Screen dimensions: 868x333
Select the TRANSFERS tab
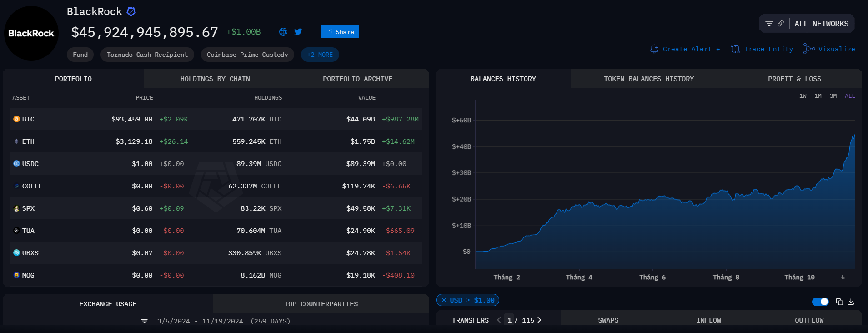click(470, 320)
